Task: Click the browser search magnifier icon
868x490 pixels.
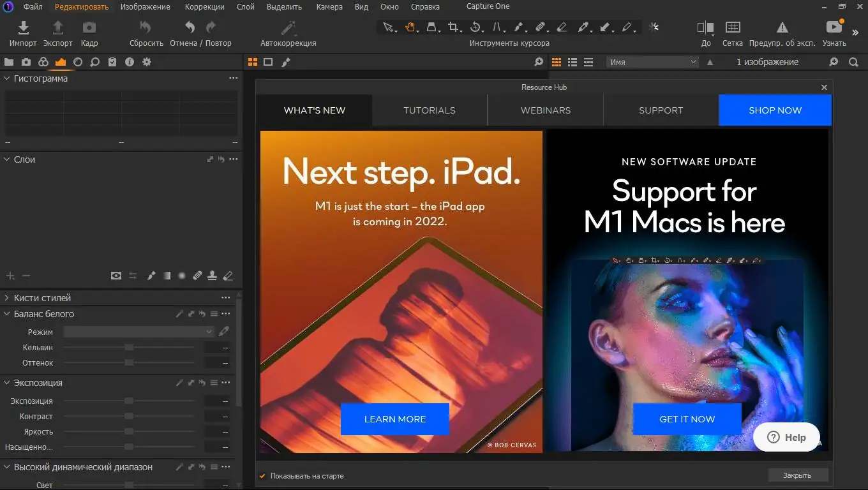Action: (853, 62)
